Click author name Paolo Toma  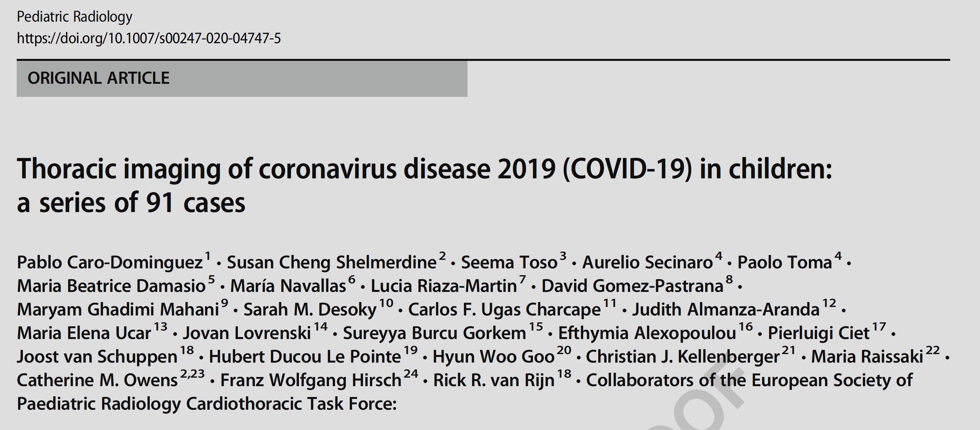pyautogui.click(x=784, y=262)
